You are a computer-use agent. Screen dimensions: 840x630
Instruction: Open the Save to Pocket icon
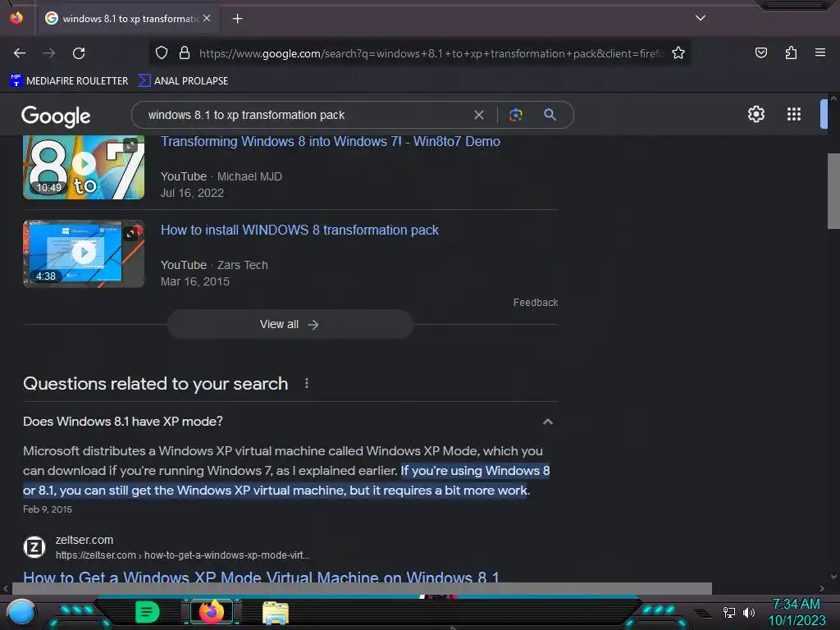click(760, 52)
